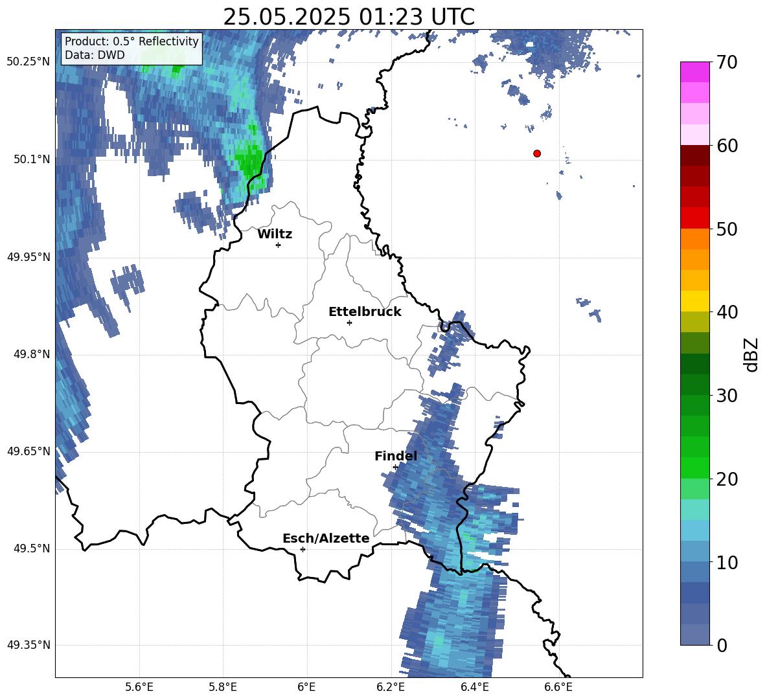This screenshot has height=700, width=767.
Task: Click the 6.4°E longitude label
Action: point(474,687)
